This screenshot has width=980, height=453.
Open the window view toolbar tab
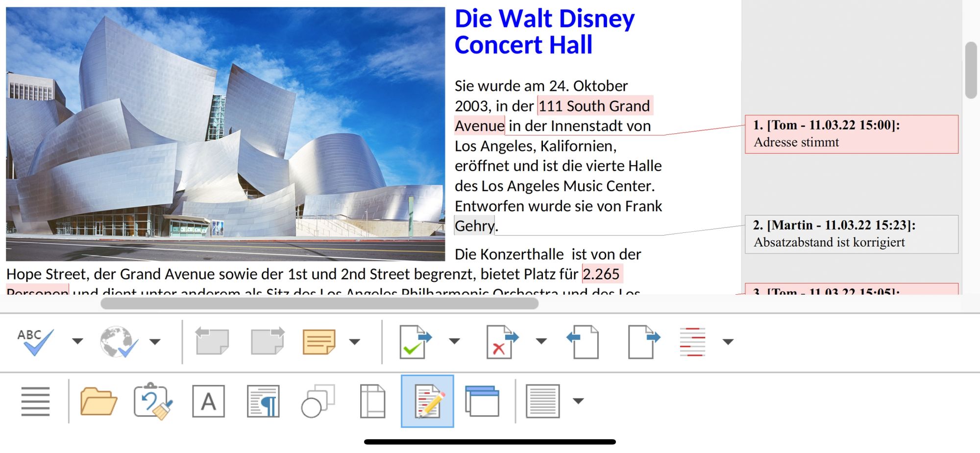click(x=482, y=401)
